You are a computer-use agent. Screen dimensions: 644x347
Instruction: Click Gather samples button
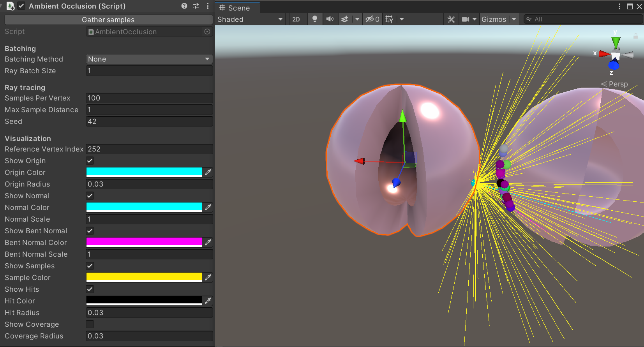point(109,20)
